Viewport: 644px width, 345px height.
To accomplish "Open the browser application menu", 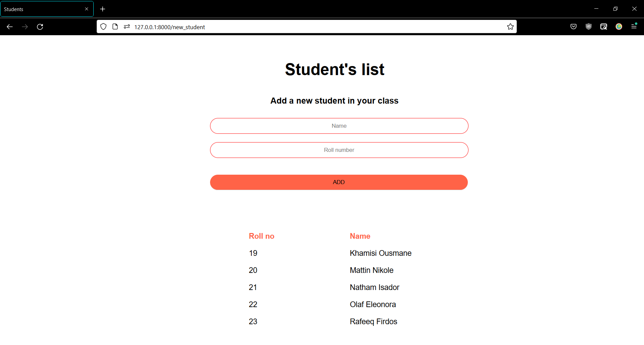I will click(634, 26).
